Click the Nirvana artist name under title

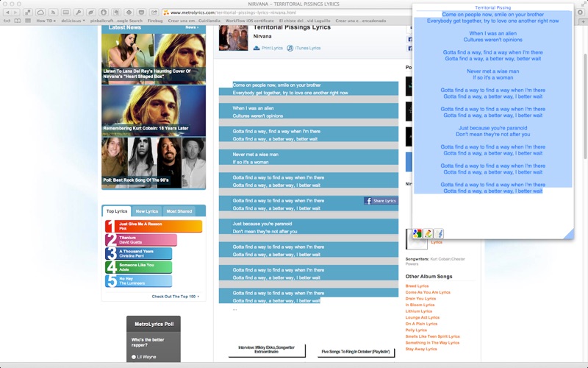tap(262, 36)
